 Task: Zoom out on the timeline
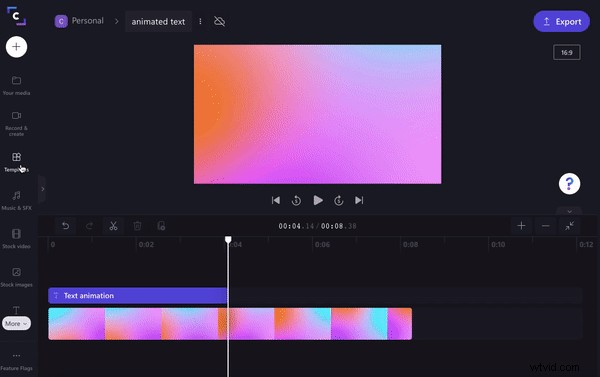point(546,226)
